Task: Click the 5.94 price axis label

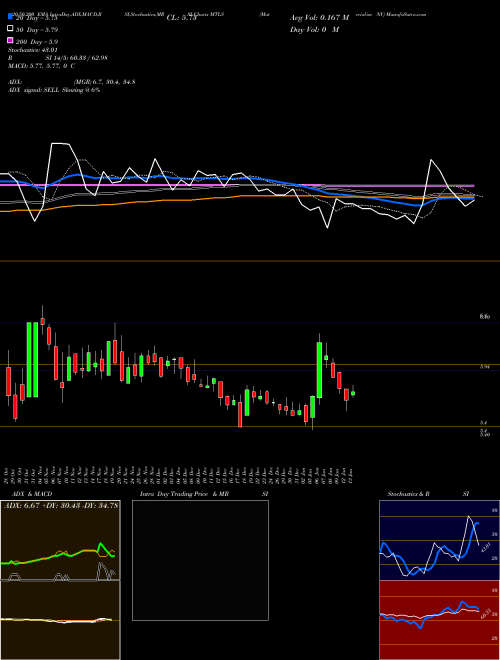Action: coord(484,367)
